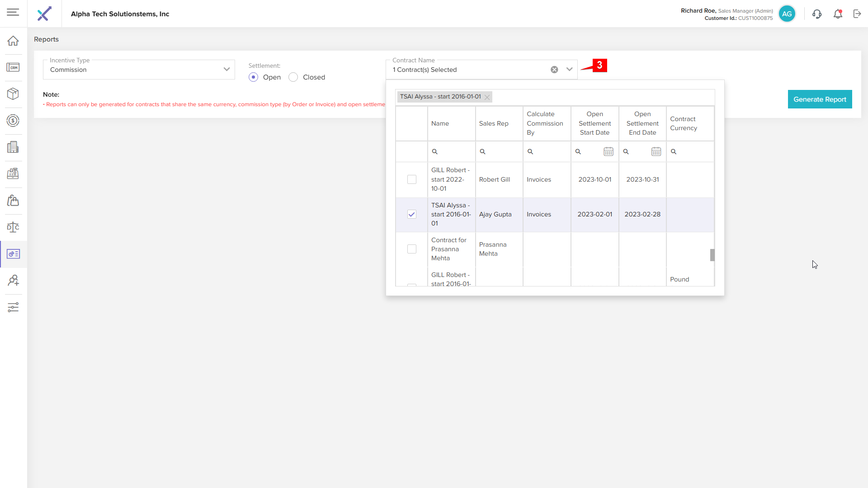Open the Home icon in sidebar
Viewport: 868px width, 488px height.
(x=13, y=41)
